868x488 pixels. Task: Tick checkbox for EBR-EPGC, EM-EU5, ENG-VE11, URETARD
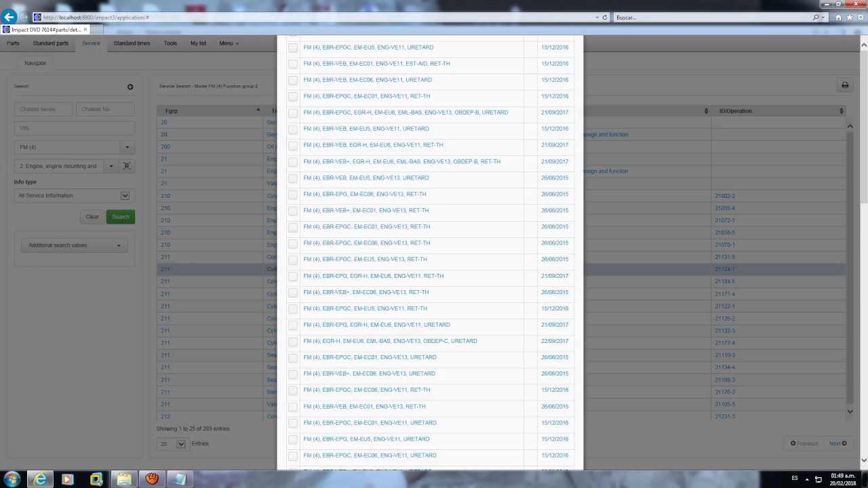click(293, 47)
